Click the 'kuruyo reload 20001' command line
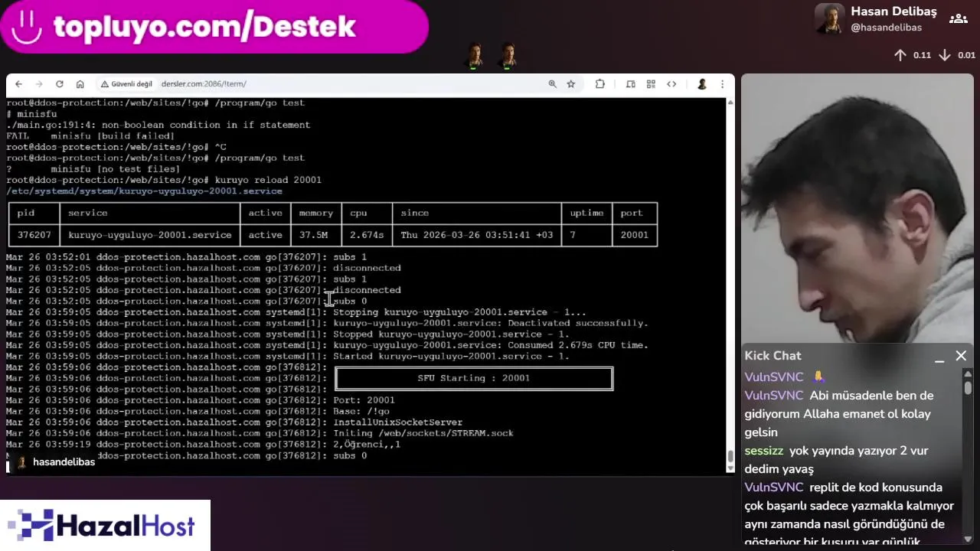 [x=164, y=180]
